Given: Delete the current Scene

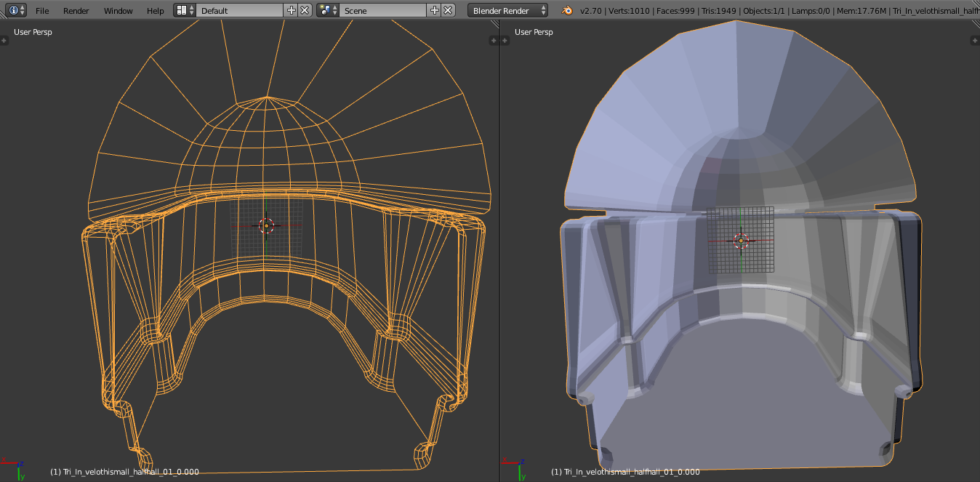Looking at the screenshot, I should pos(448,10).
